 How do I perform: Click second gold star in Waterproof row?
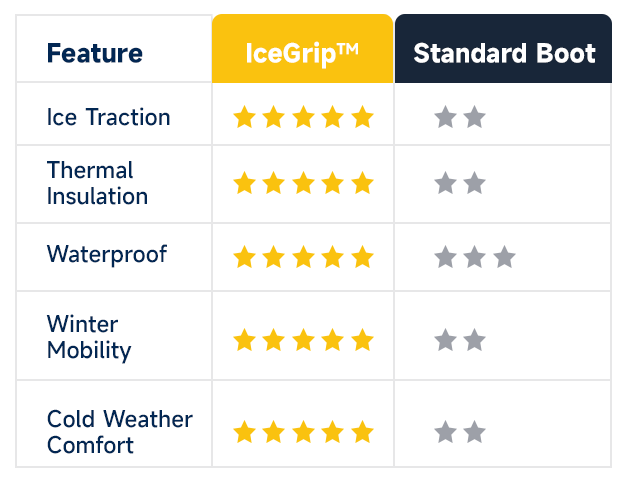274,257
